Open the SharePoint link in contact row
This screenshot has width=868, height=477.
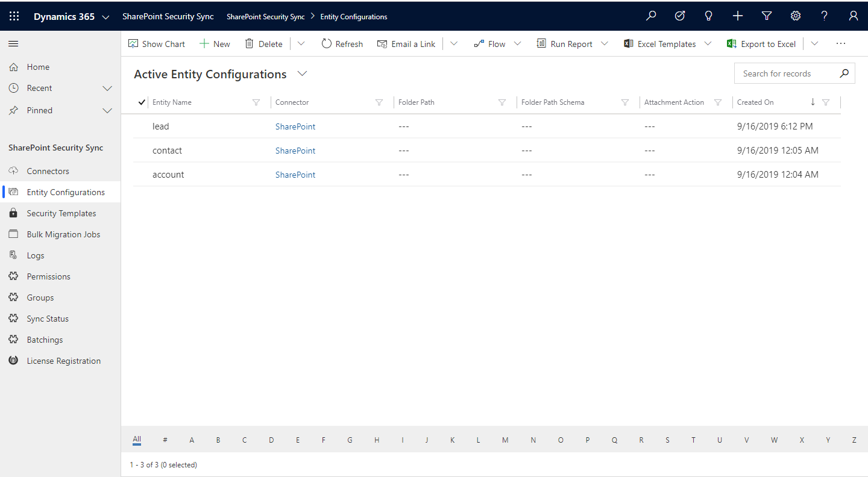click(x=295, y=151)
